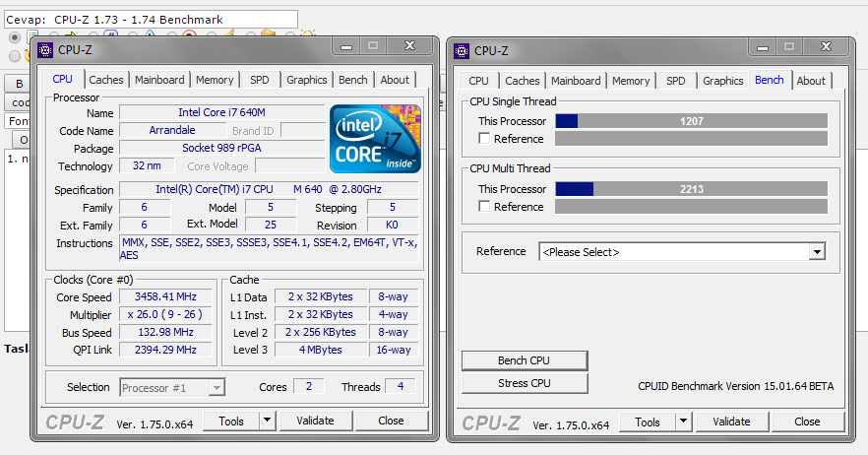This screenshot has width=868, height=455.
Task: Click the Level 2 cache value '2 x 256 KBytes'
Action: click(x=321, y=332)
